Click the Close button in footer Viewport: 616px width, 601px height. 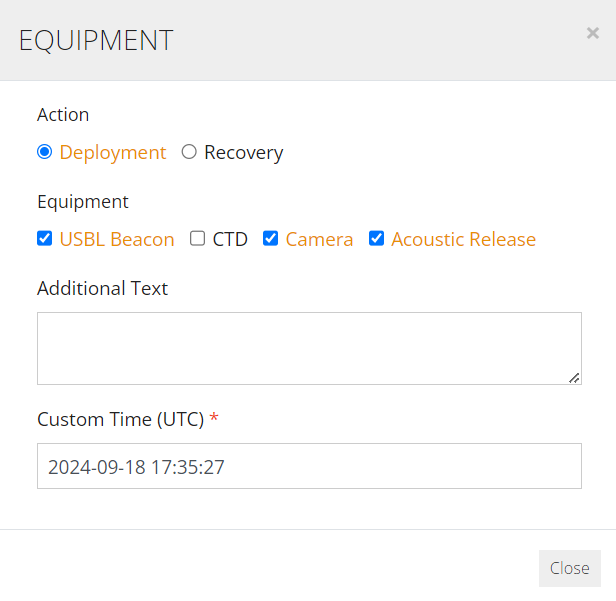[570, 568]
